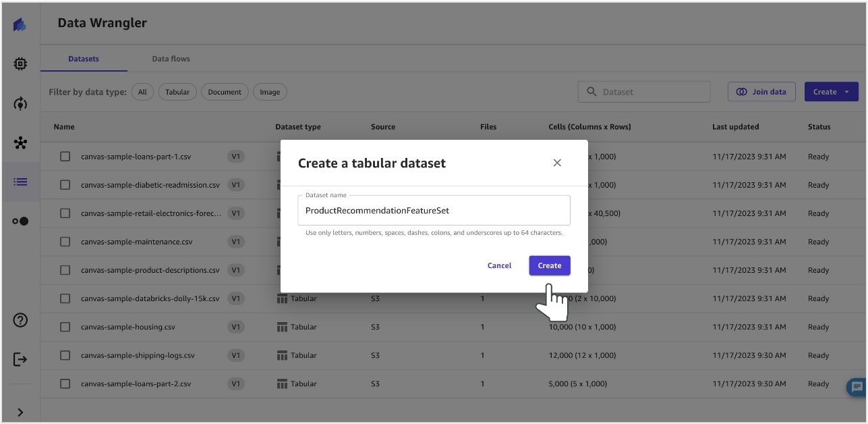The height and width of the screenshot is (424, 868).
Task: Open the Help question mark icon
Action: tap(20, 320)
